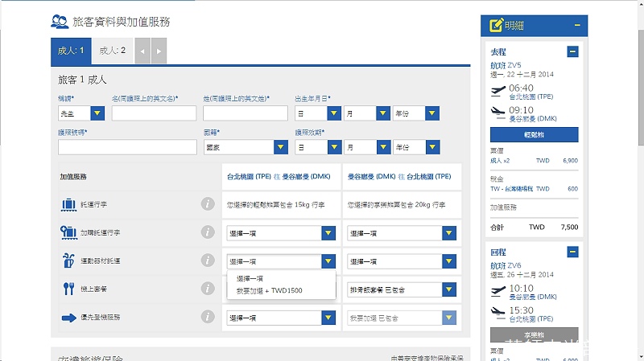The width and height of the screenshot is (644, 361).
Task: Open birth date 月 dropdown
Action: click(x=367, y=113)
